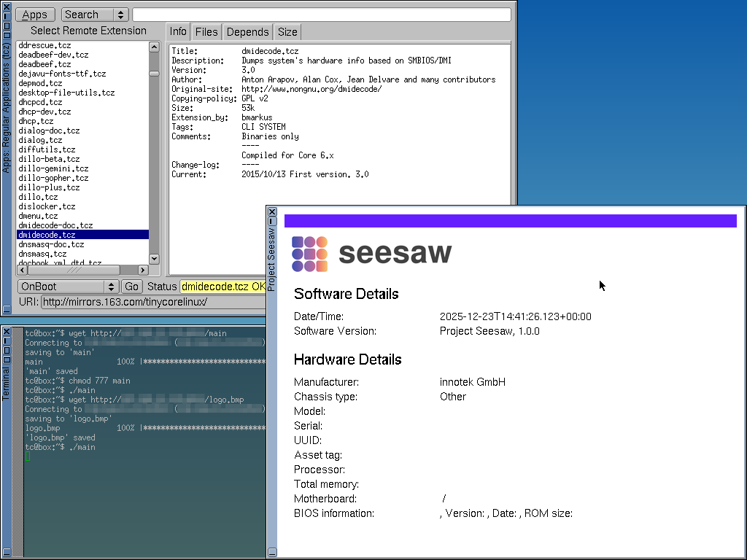Click the list's scroll-left arrow

tap(22, 269)
